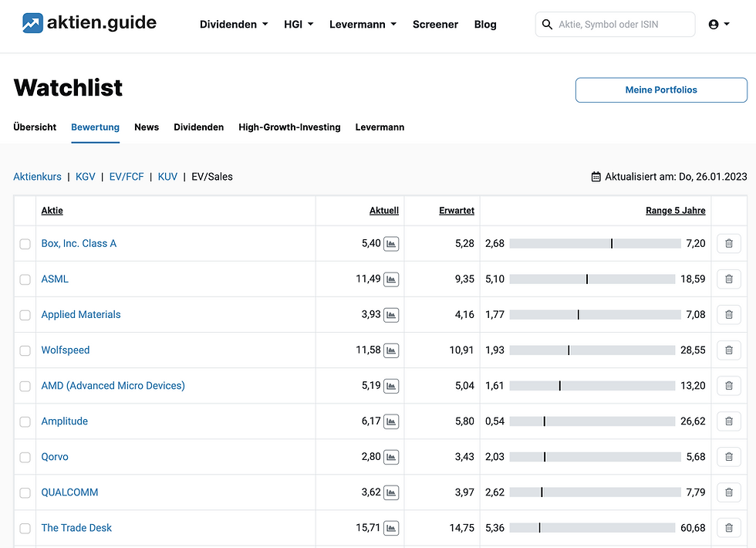Show the KUV valuation view
The width and height of the screenshot is (756, 548).
pyautogui.click(x=167, y=177)
